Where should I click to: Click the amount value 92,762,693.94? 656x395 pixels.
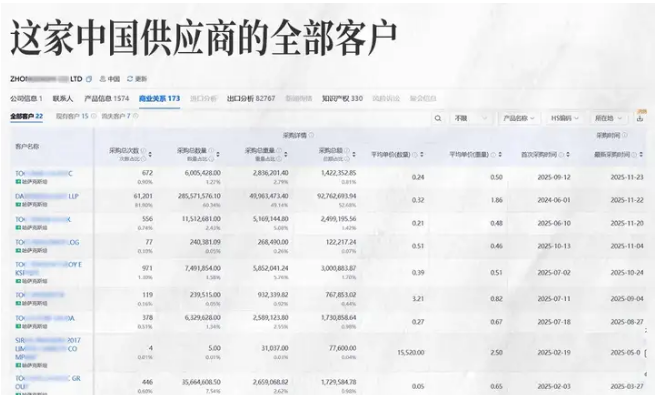pyautogui.click(x=337, y=196)
